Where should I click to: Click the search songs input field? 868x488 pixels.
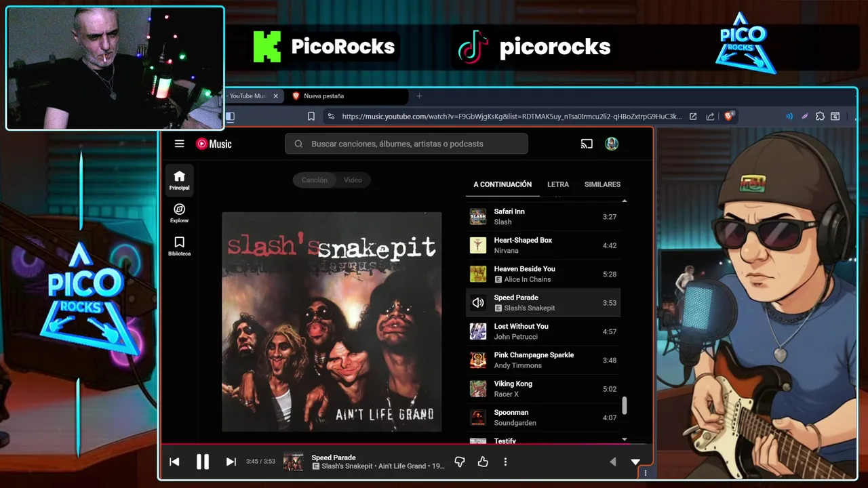[x=406, y=144]
